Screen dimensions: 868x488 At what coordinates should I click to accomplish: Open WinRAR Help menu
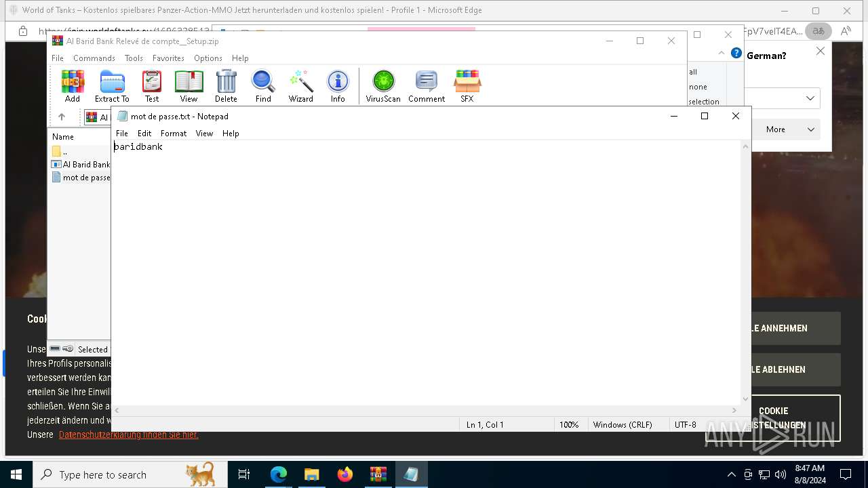point(240,58)
